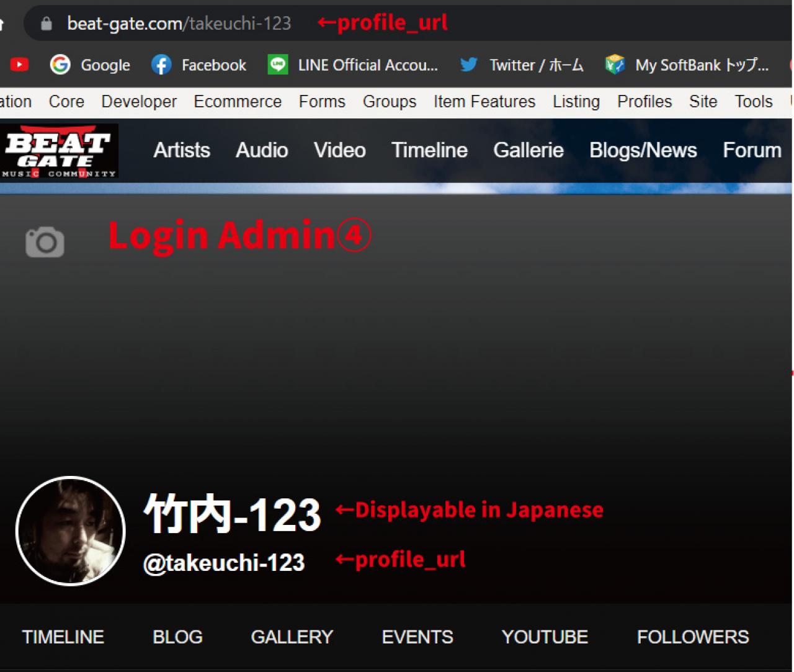
Task: Switch to the BLOG profile tab
Action: (177, 637)
